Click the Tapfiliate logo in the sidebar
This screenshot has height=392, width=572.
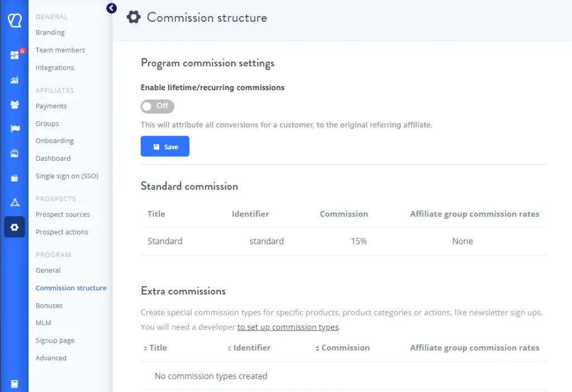pos(14,21)
